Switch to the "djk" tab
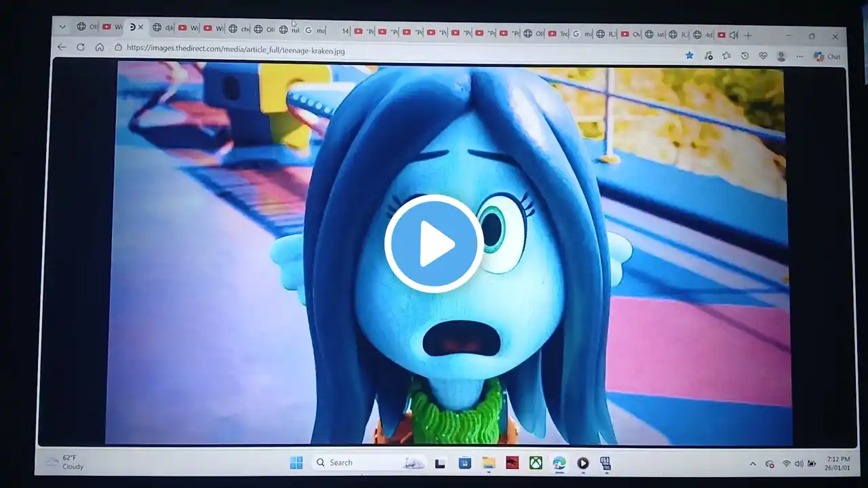 click(x=163, y=28)
